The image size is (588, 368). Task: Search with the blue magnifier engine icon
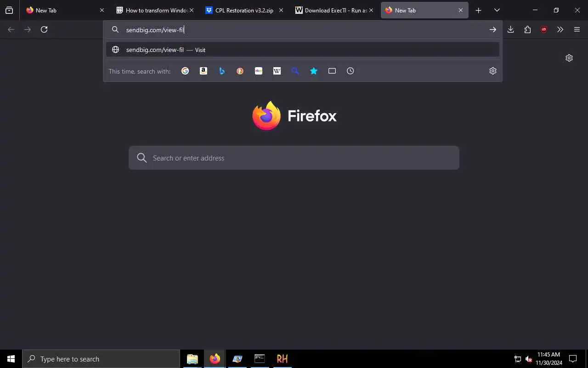(295, 71)
